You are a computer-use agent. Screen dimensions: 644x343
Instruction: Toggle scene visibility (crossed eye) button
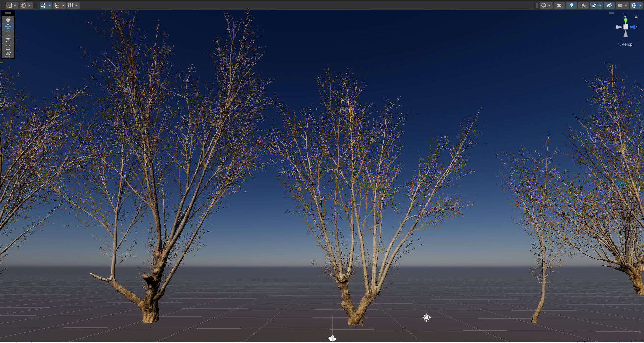click(x=609, y=5)
